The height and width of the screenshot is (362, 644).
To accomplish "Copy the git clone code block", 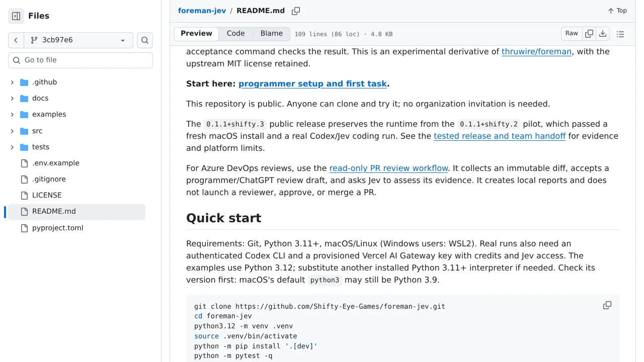I will tap(607, 306).
